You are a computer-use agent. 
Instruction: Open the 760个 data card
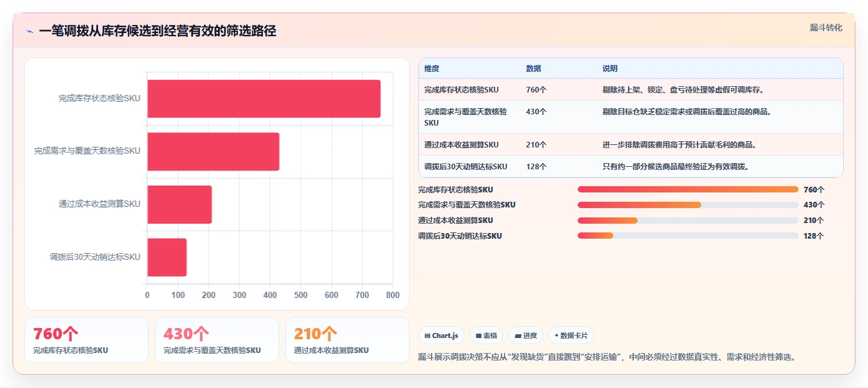coord(86,340)
